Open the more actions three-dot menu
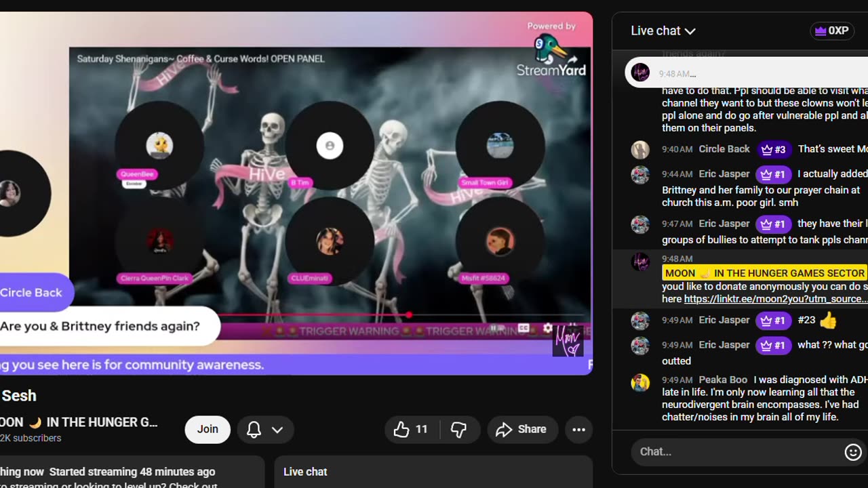 (578, 430)
